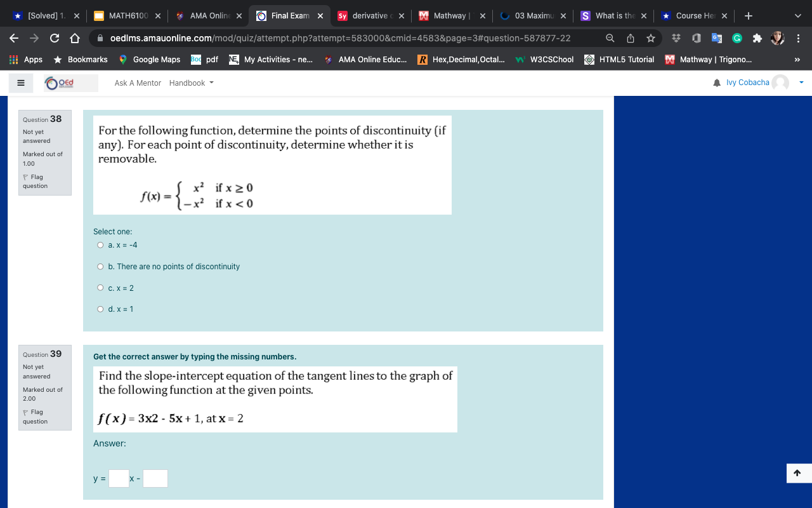Select answer choice c, x = 2
Screen dimensions: 812x508
click(100, 288)
